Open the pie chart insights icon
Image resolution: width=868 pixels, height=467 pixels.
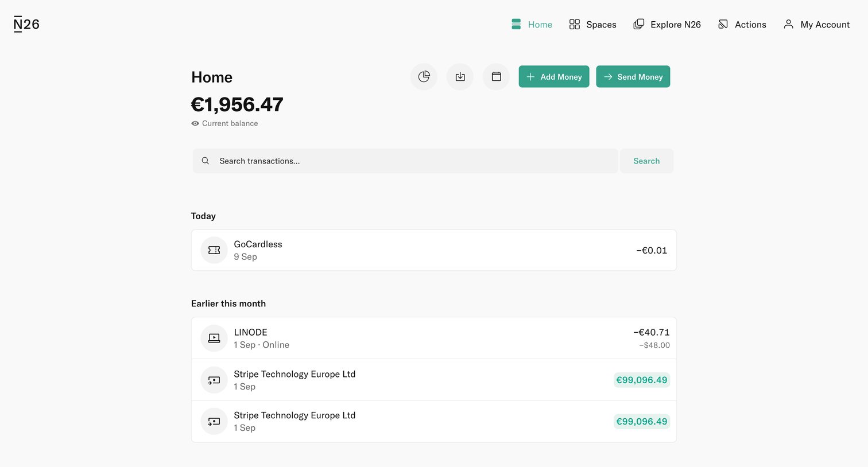[424, 77]
